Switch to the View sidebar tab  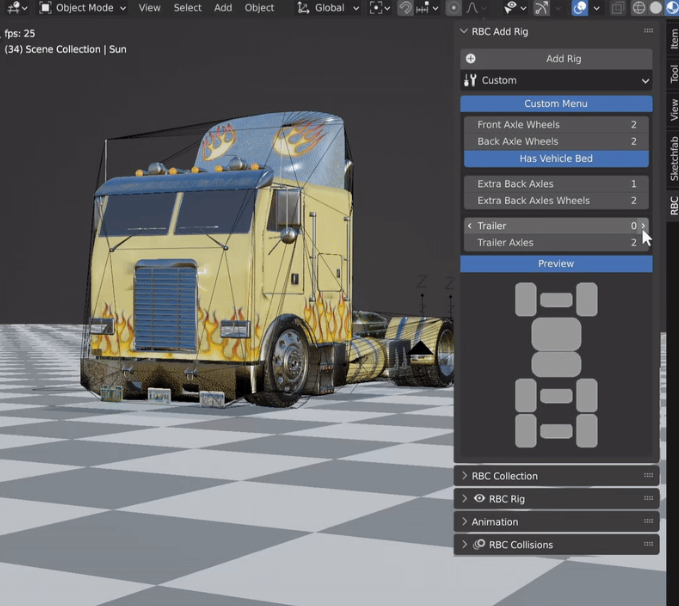coord(674,110)
